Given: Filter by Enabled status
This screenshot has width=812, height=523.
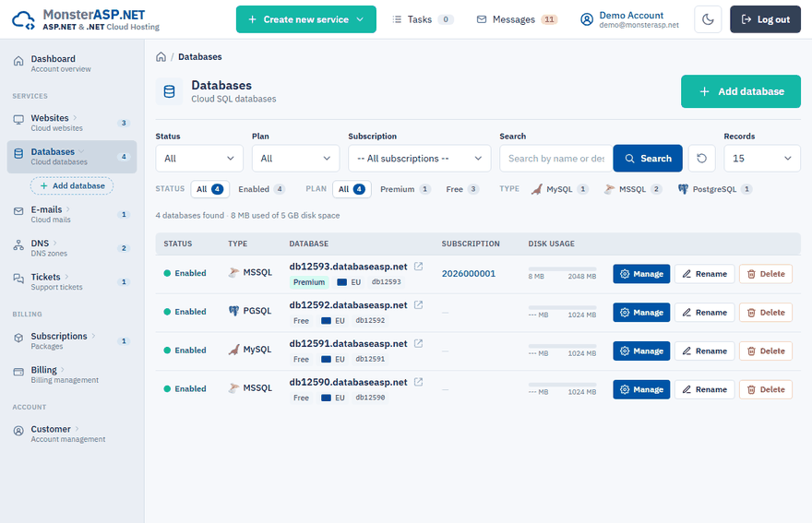Looking at the screenshot, I should coord(261,189).
